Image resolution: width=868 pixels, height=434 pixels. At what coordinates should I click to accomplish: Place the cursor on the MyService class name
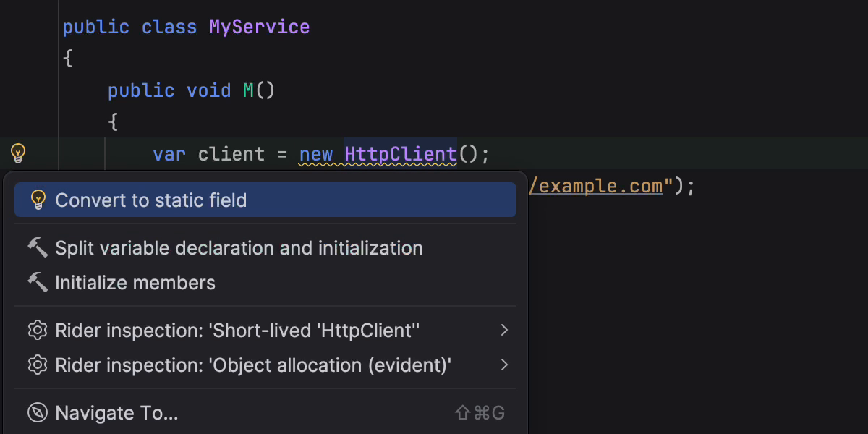click(259, 27)
